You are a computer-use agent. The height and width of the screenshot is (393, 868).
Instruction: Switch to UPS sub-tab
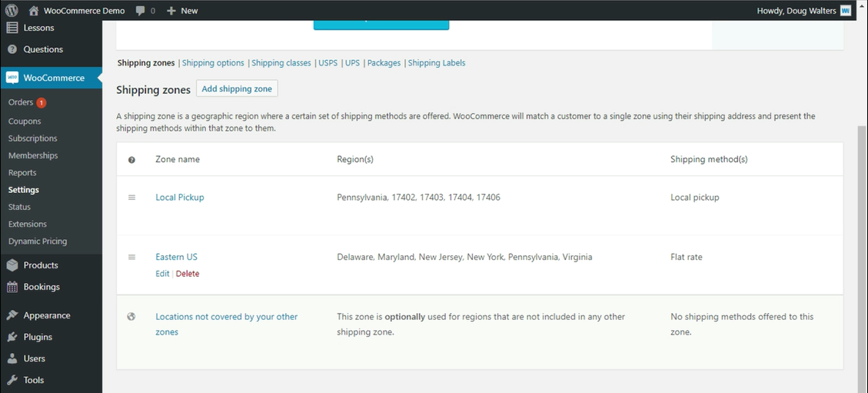click(353, 63)
